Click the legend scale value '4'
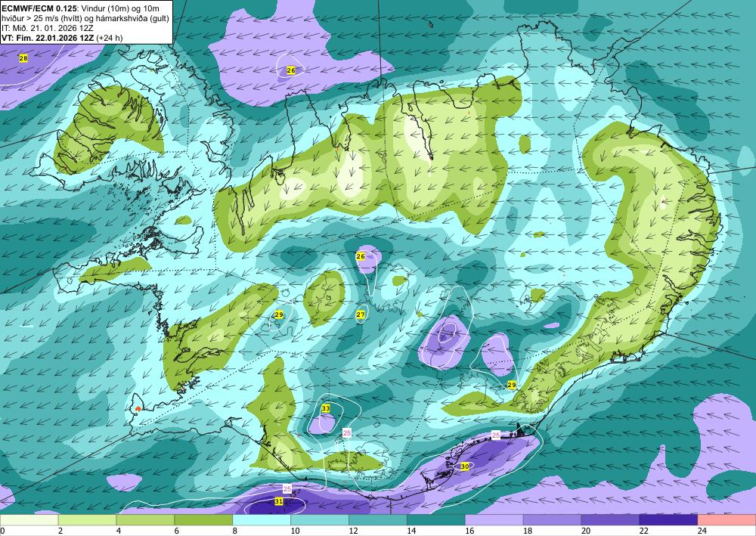 click(x=119, y=531)
